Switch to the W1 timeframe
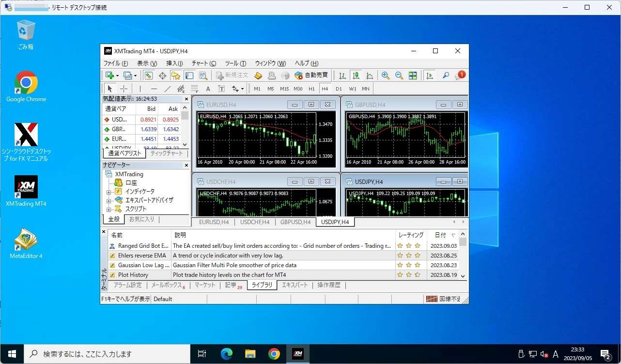Screen dimensions: 621x364 coord(352,89)
